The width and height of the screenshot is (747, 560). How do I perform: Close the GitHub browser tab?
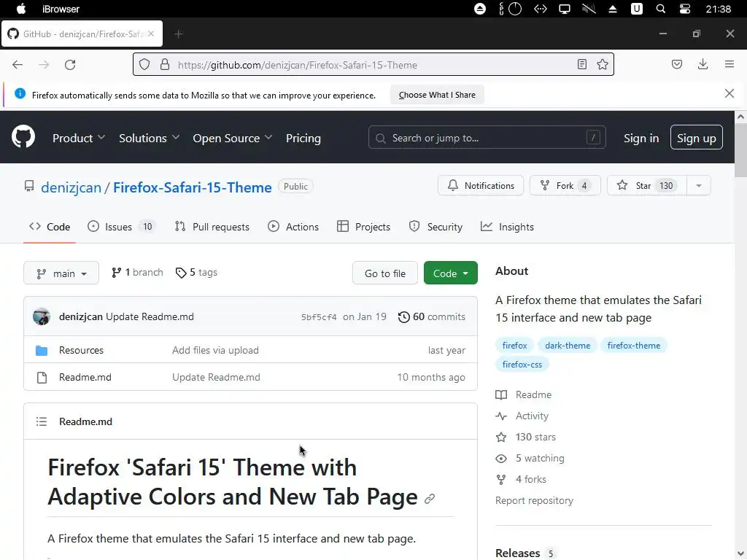click(x=151, y=34)
